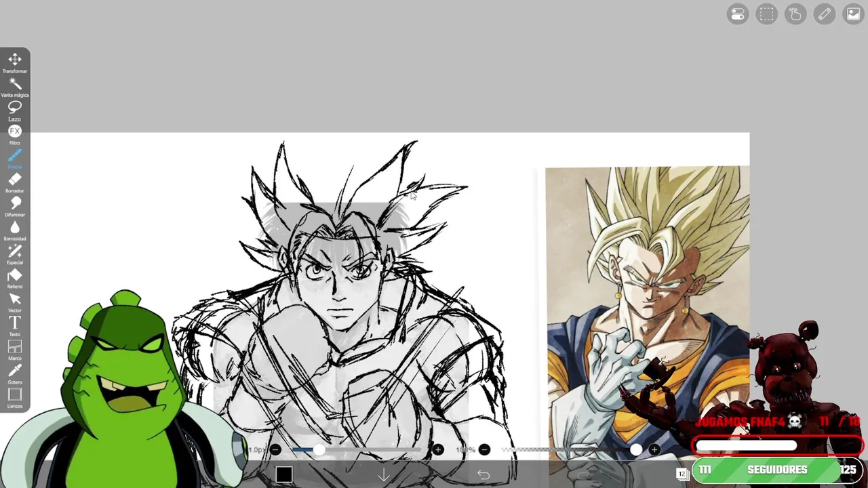Screen dimensions: 868x488
Task: Open the black color swatch
Action: pyautogui.click(x=284, y=475)
